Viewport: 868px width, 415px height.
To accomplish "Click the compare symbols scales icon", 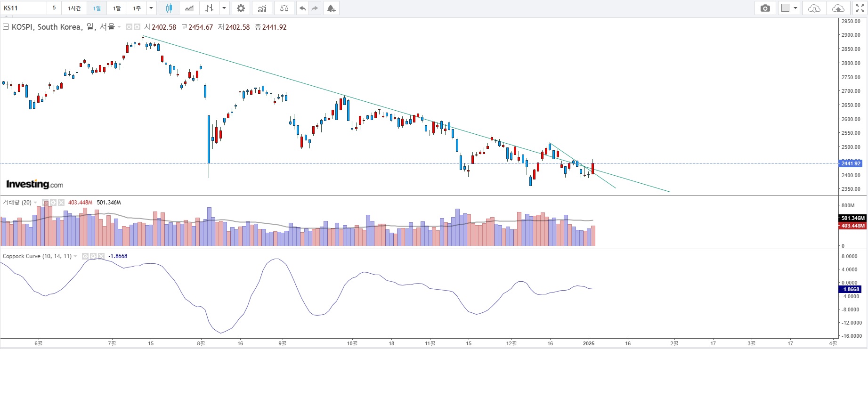I will coord(284,8).
